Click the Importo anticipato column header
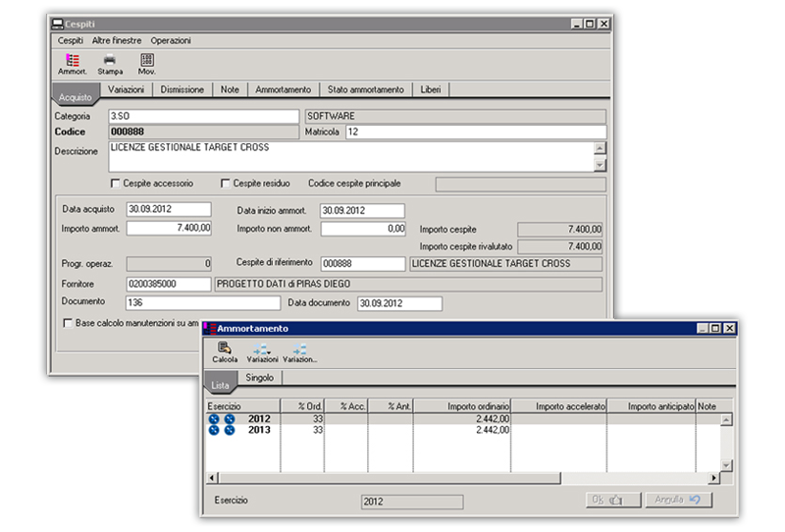785x532 pixels. click(x=652, y=406)
